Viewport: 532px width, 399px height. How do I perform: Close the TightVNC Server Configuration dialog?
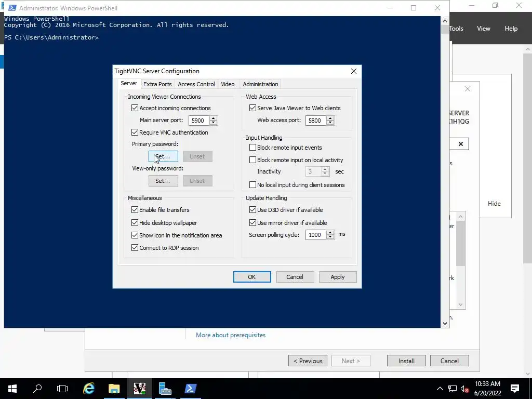click(x=353, y=71)
